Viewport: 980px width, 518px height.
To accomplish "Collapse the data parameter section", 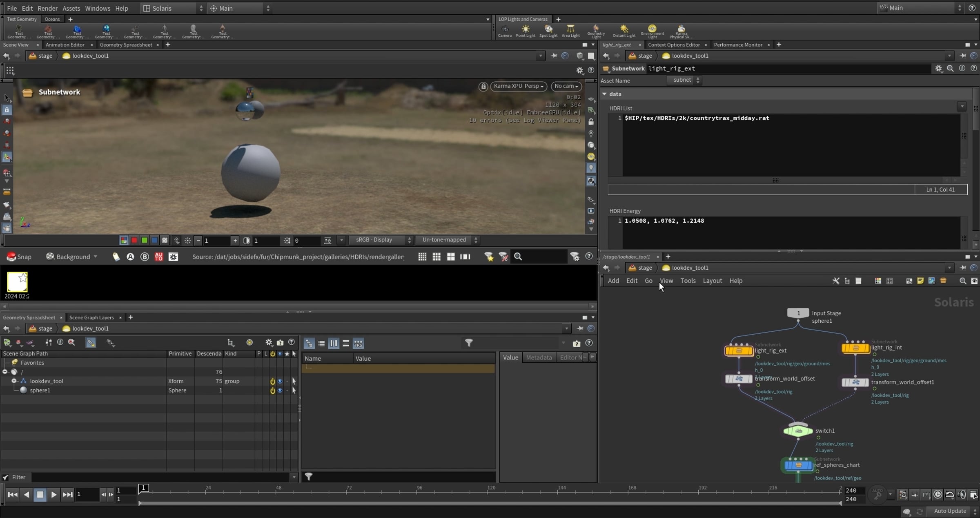I will 604,94.
